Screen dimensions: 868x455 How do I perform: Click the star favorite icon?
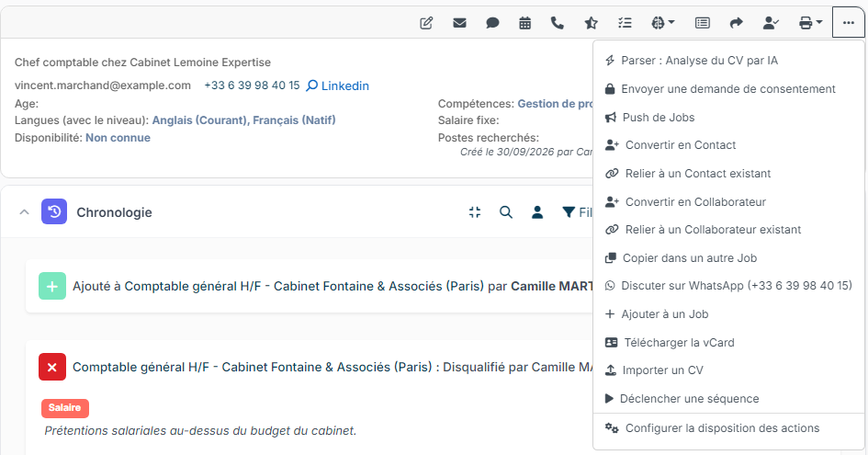click(x=591, y=23)
